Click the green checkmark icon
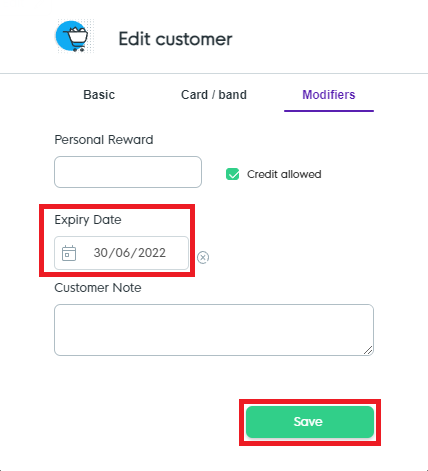The width and height of the screenshot is (428, 471). (232, 174)
